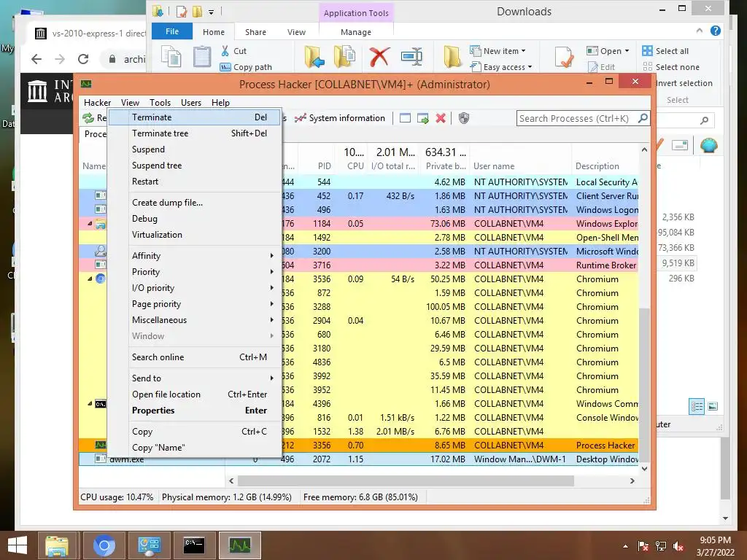Open Properties from the context menu
Viewport: 747px width, 560px height.
195,411
